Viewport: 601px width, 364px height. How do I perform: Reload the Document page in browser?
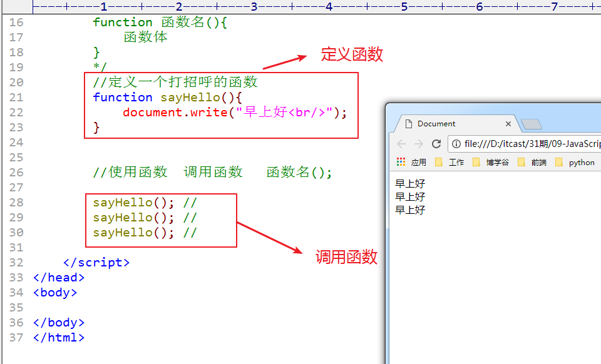click(436, 144)
